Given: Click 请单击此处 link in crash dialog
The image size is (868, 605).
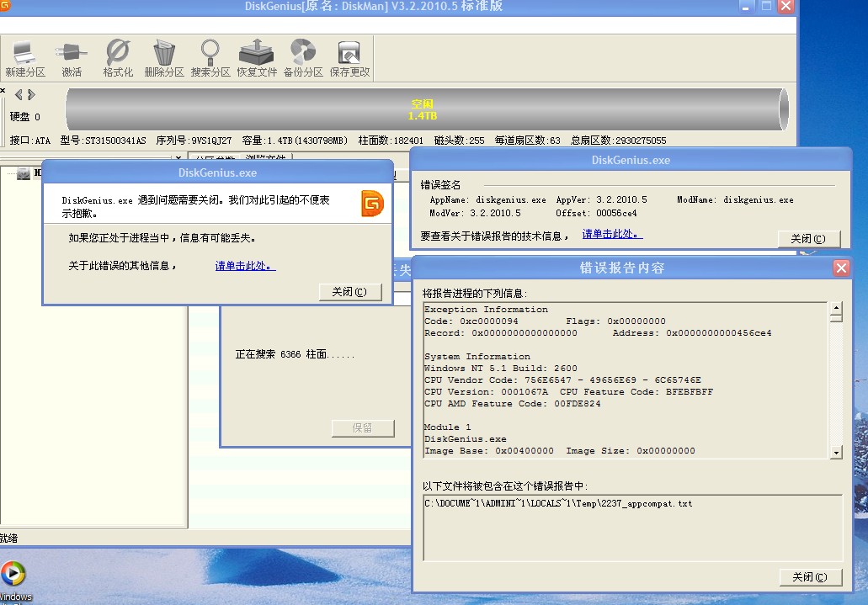Looking at the screenshot, I should tap(245, 266).
